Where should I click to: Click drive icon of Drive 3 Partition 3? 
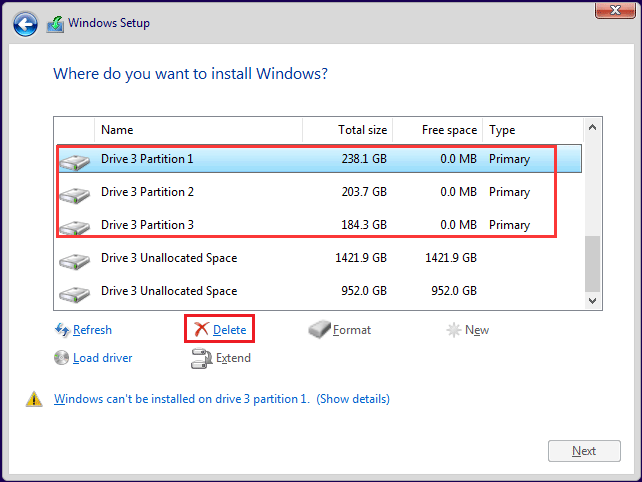click(x=75, y=228)
